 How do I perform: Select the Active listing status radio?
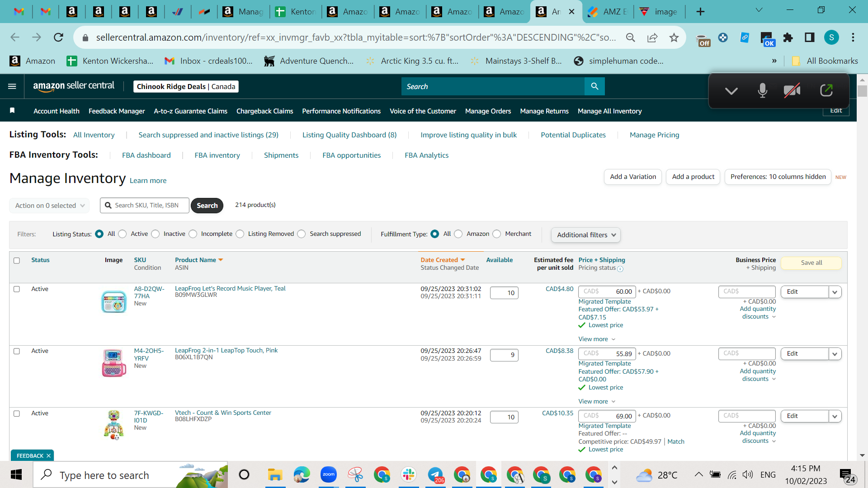pyautogui.click(x=123, y=234)
